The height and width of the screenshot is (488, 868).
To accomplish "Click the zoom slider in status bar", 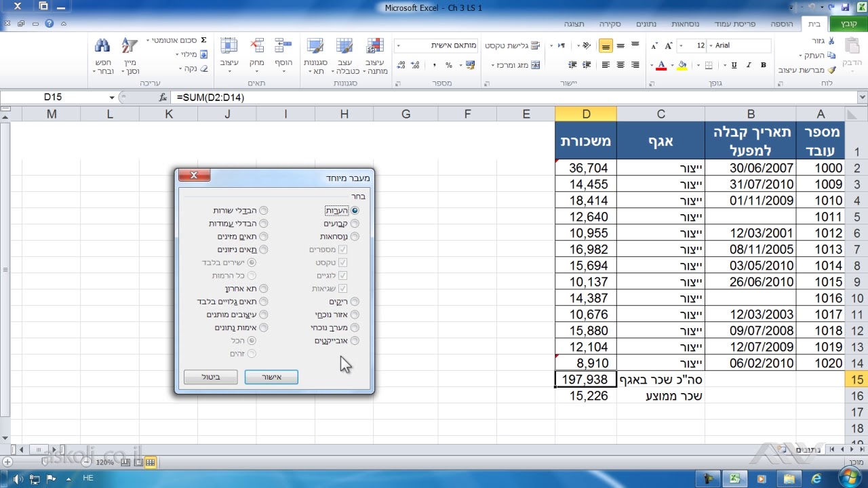I will click(45, 462).
